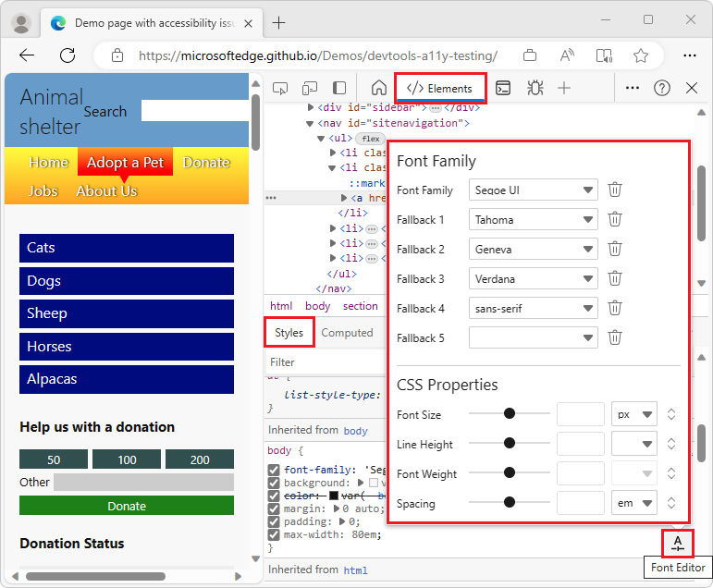Disable the max-width declaration checkbox

[274, 534]
